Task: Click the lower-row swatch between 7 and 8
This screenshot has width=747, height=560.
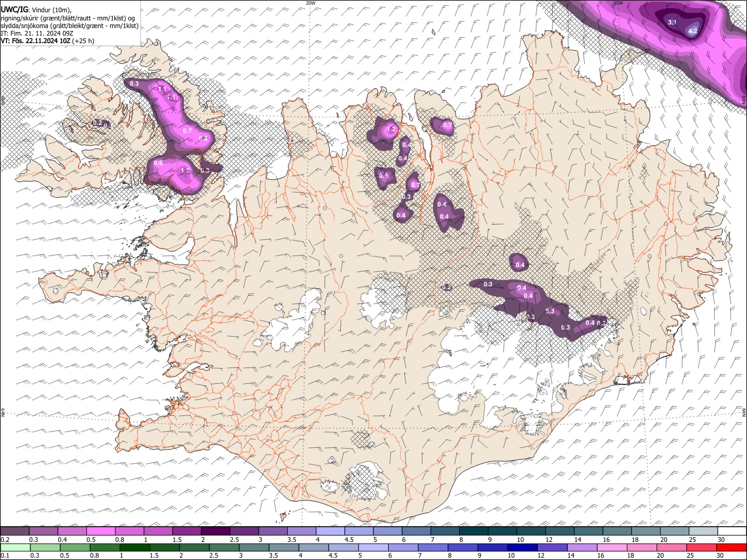Action: 434,547
